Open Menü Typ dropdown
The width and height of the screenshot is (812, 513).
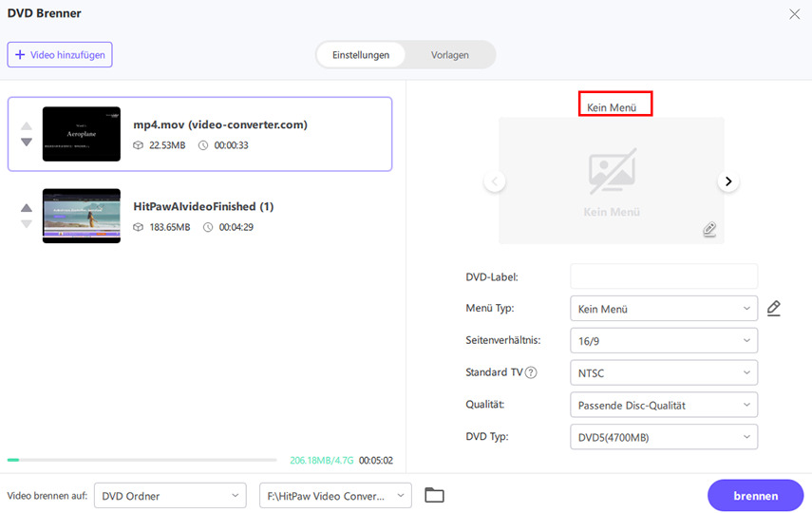pyautogui.click(x=664, y=309)
